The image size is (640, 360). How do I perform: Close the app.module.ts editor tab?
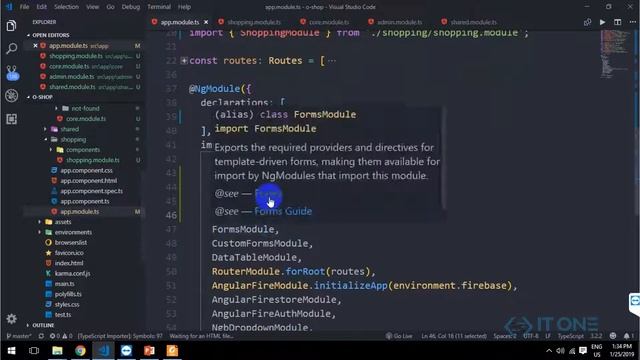[x=206, y=22]
